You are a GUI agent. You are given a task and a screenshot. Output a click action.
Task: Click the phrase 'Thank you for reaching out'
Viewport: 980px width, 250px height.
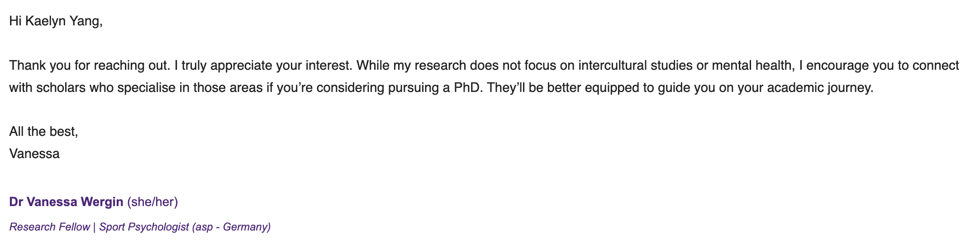click(x=89, y=66)
